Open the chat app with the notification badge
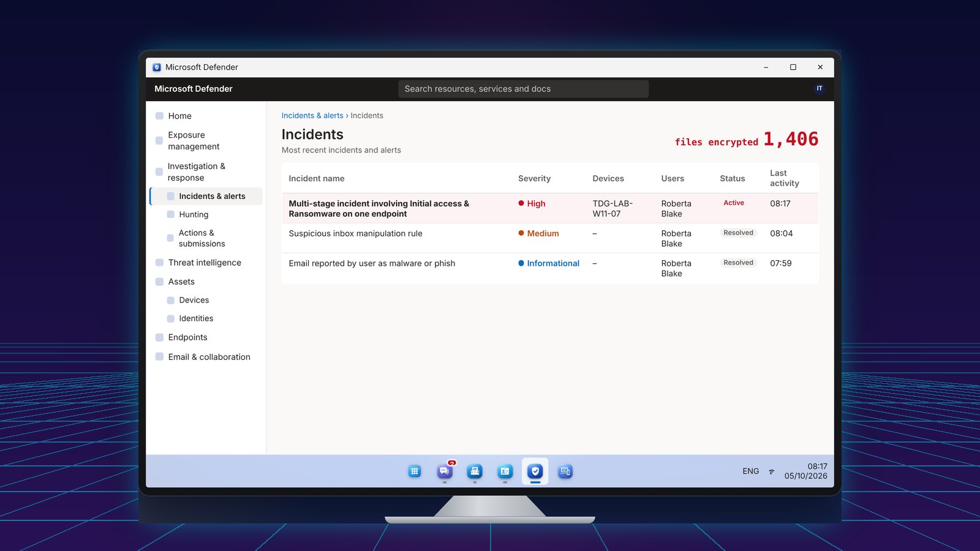980x551 pixels. [445, 471]
